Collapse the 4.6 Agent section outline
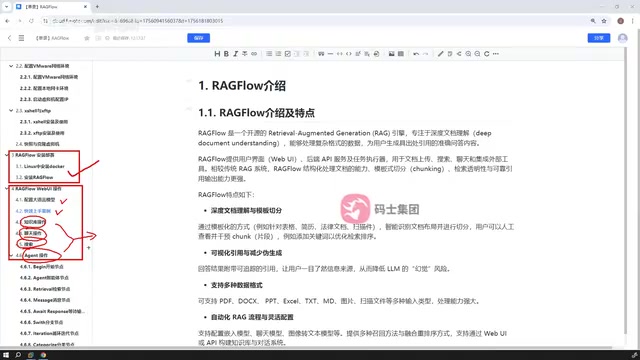Viewport: 640px width, 360px height. point(11,256)
